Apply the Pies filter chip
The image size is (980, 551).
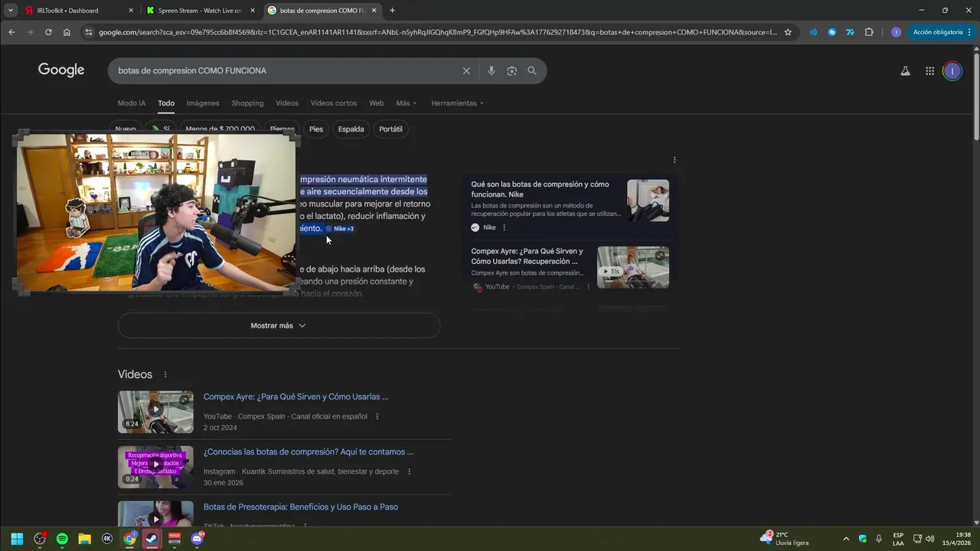point(316,129)
